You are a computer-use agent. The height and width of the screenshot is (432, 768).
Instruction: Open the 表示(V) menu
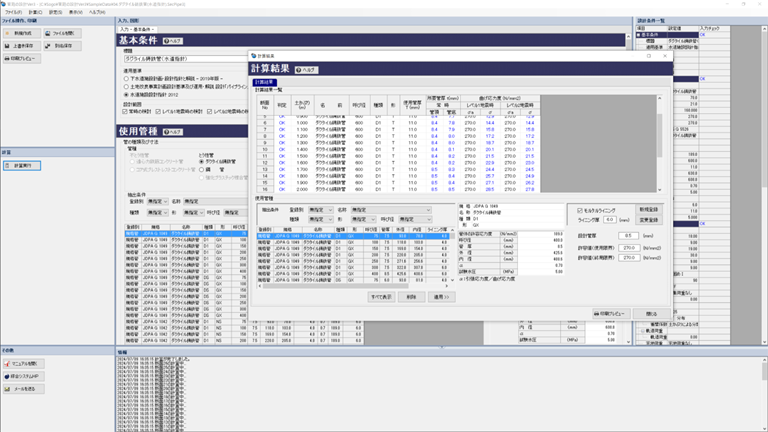75,12
